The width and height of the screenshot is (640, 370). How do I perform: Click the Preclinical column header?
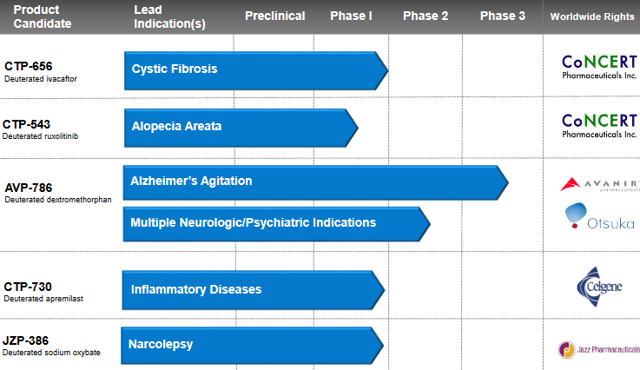(x=275, y=16)
